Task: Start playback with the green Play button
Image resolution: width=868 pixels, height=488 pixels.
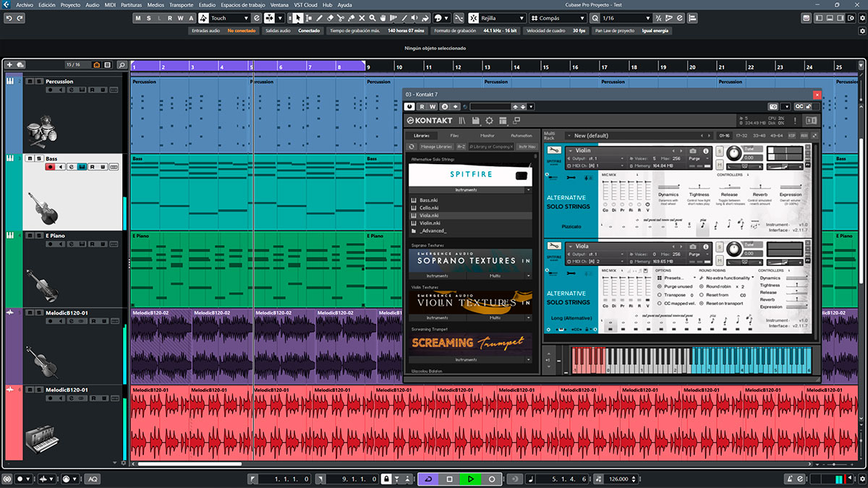Action: 470,479
